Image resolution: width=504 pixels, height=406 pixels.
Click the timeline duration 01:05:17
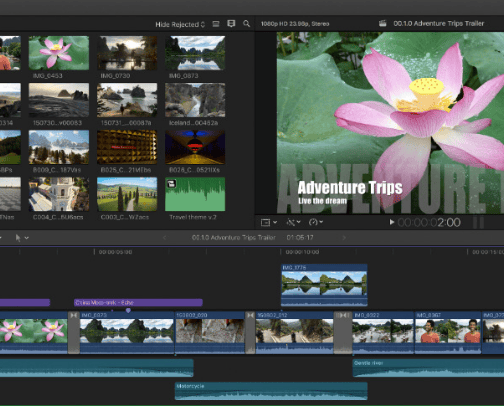300,238
